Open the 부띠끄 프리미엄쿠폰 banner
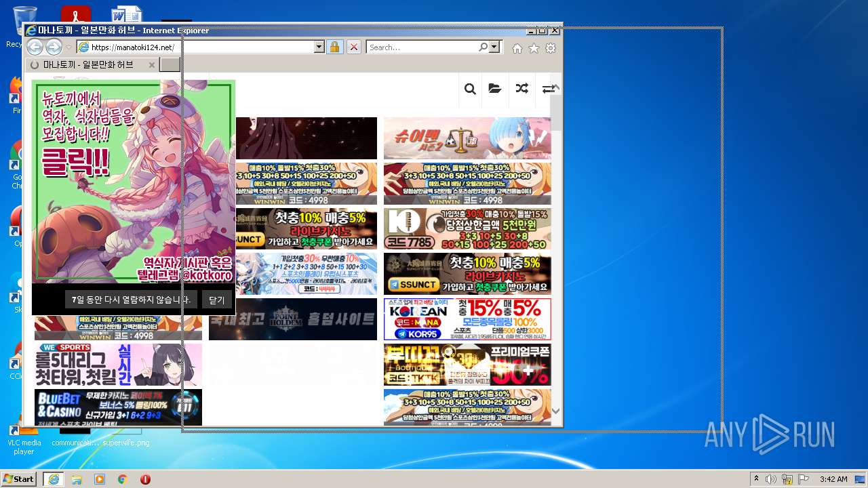This screenshot has width=868, height=488. point(467,365)
